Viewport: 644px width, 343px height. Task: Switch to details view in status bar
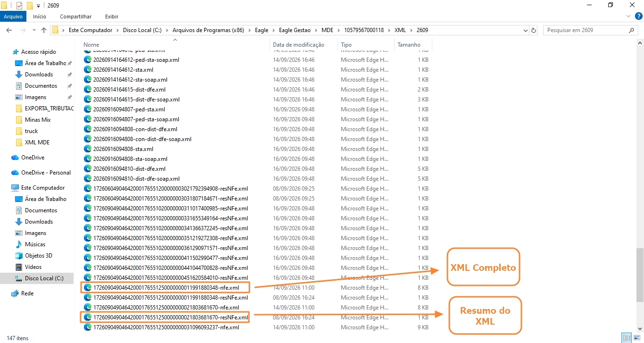point(627,338)
